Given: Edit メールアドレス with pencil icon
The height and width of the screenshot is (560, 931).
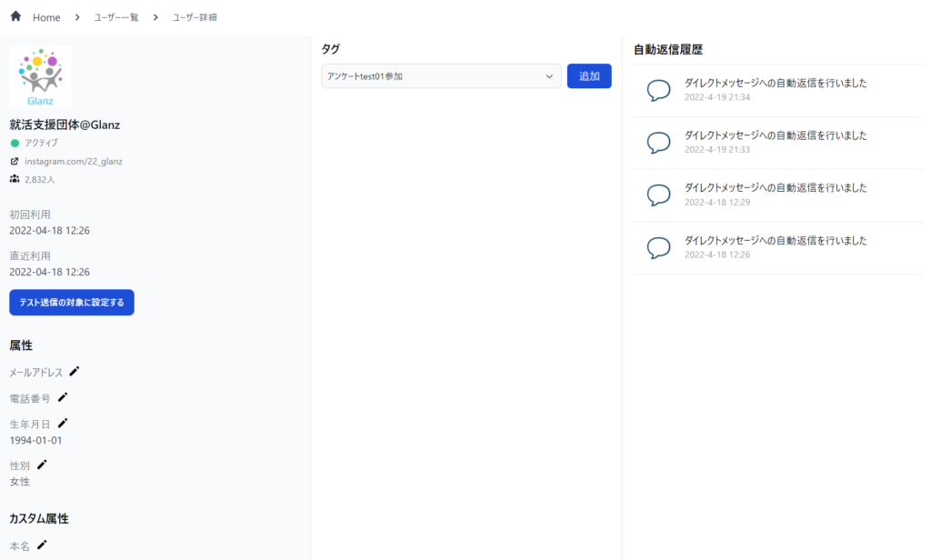Looking at the screenshot, I should tap(75, 371).
